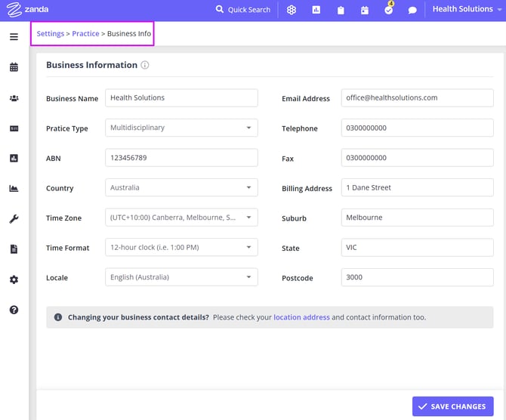Open the Country dropdown showing Australia
Viewport: 506px width, 420px height.
coord(181,187)
